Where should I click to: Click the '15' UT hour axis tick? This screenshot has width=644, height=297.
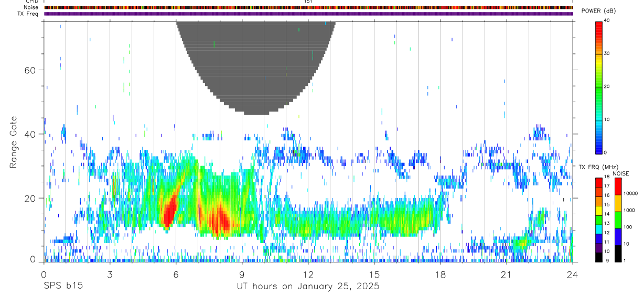374,274
